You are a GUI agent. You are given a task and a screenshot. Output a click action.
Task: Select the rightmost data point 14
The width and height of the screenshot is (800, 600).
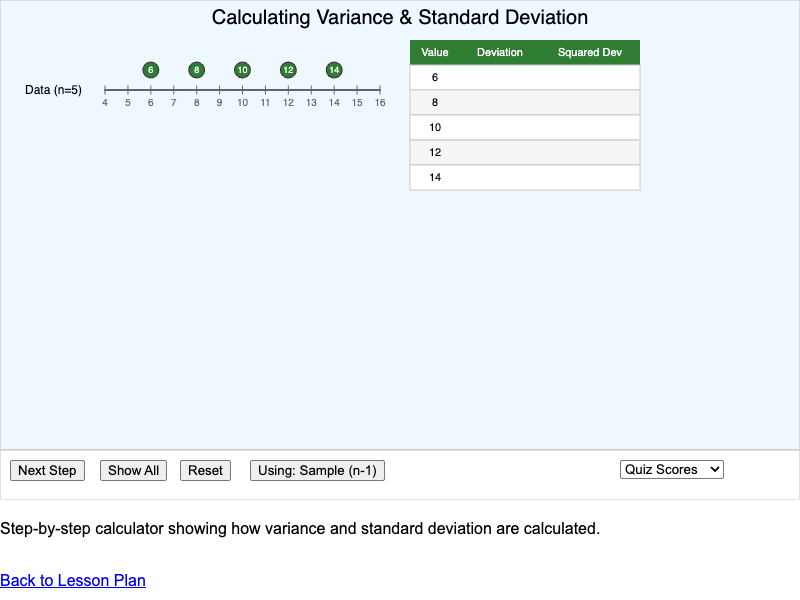pyautogui.click(x=334, y=70)
